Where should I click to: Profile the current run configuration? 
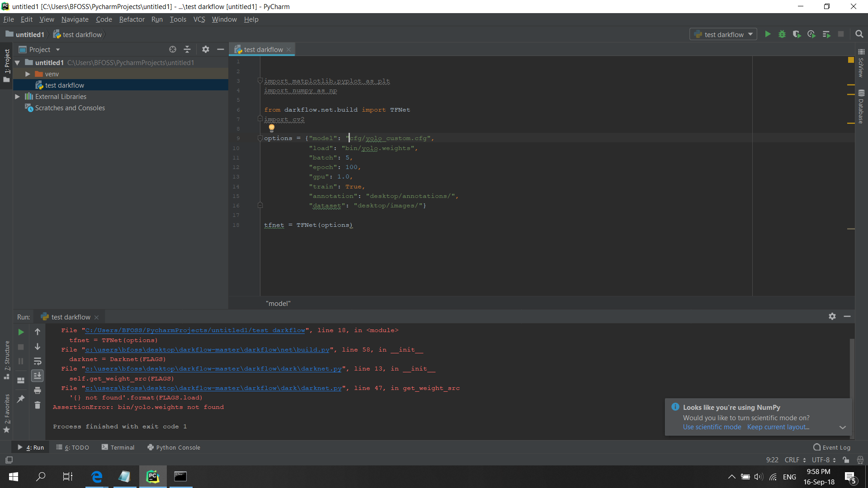tap(811, 34)
